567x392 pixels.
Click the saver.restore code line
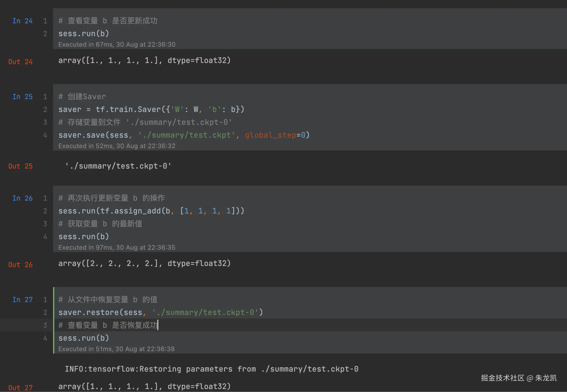click(x=160, y=313)
